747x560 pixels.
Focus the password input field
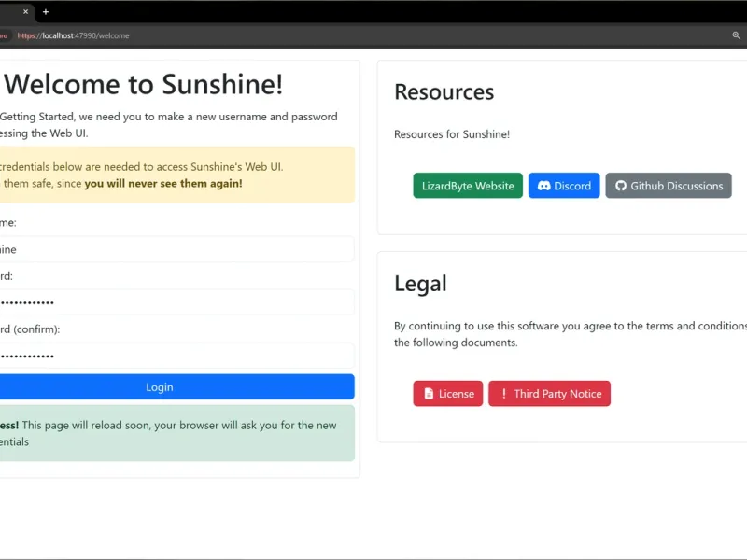(x=176, y=302)
